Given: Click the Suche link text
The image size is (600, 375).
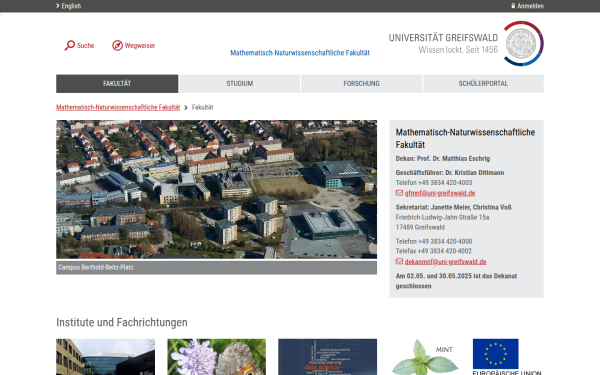Looking at the screenshot, I should point(85,46).
